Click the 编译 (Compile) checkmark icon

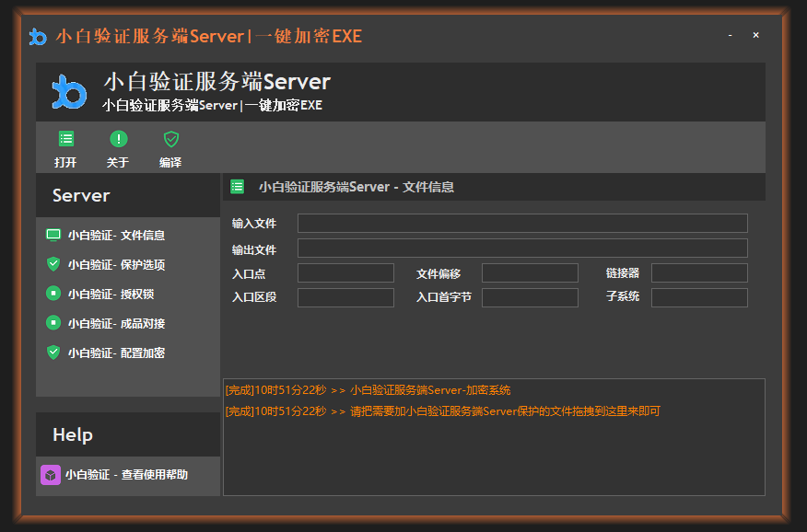[170, 138]
